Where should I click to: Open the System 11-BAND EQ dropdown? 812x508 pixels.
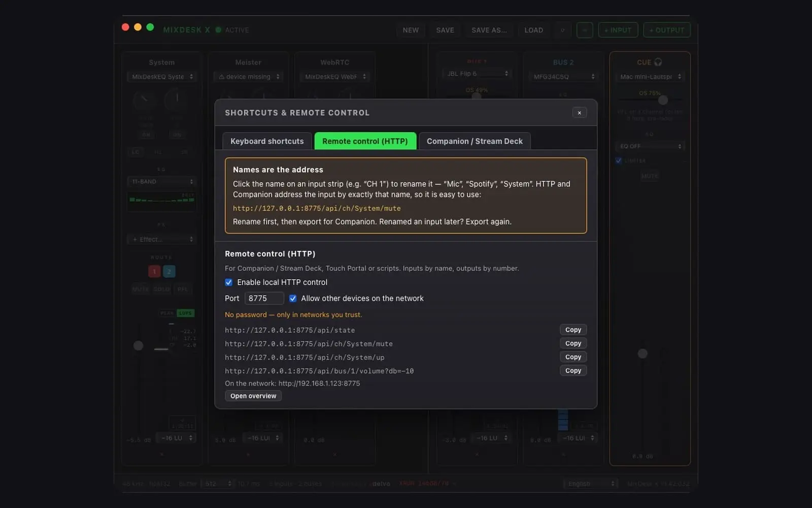(x=162, y=181)
